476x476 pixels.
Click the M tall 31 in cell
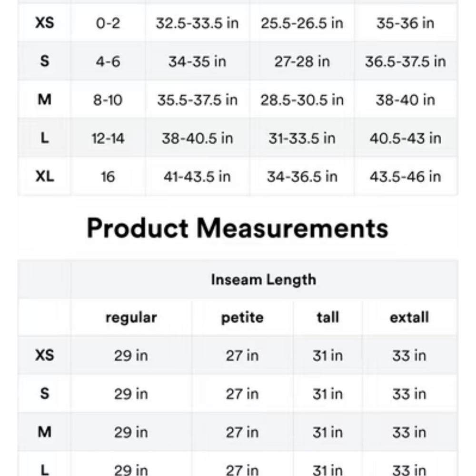click(328, 432)
